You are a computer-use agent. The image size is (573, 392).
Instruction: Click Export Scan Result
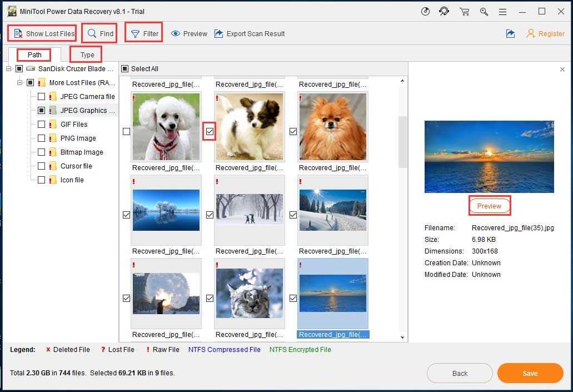(250, 33)
